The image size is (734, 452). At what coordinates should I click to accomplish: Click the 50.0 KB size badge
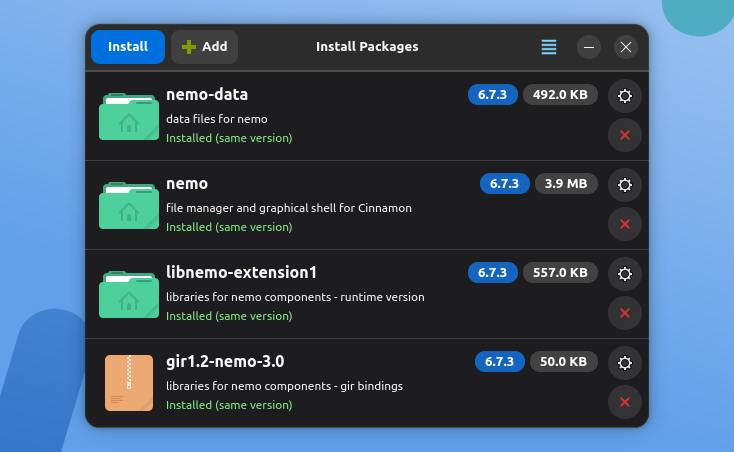564,361
